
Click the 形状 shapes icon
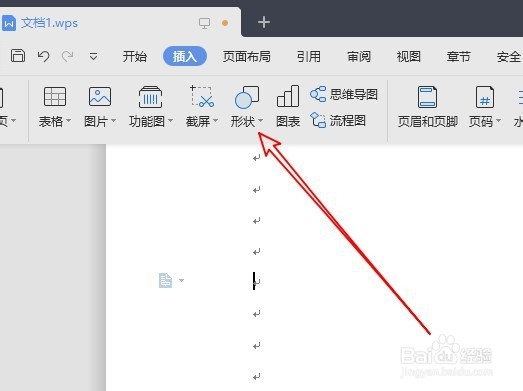pyautogui.click(x=247, y=97)
